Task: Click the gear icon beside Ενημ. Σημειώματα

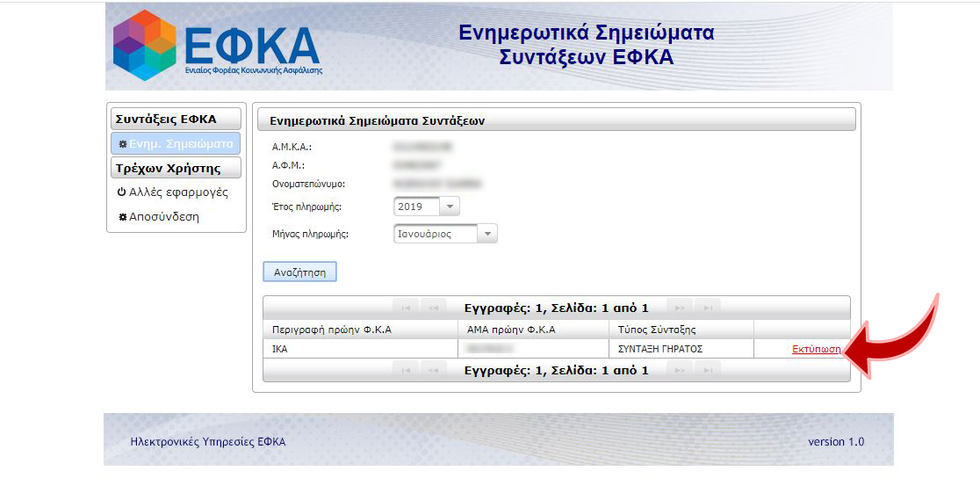Action: 123,144
